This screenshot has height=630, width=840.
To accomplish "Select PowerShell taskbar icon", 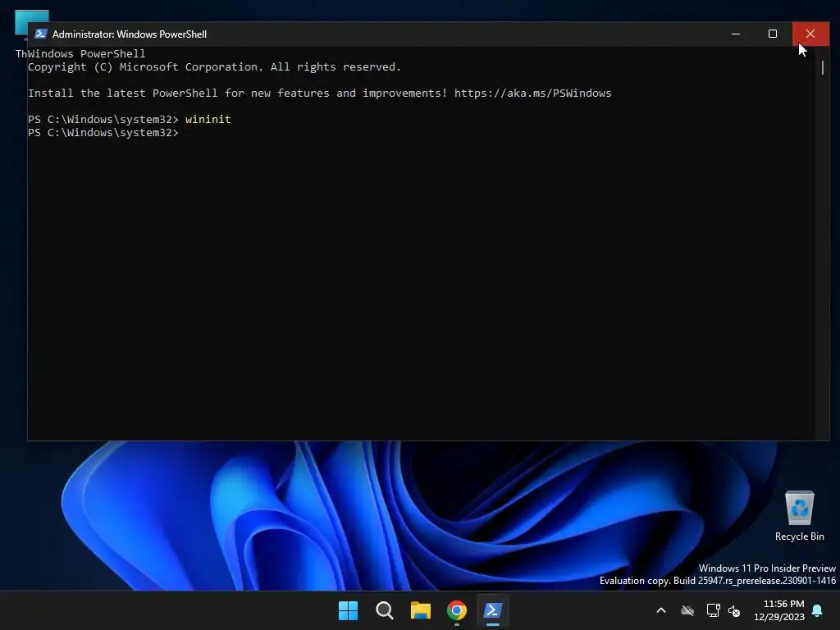I will tap(493, 610).
